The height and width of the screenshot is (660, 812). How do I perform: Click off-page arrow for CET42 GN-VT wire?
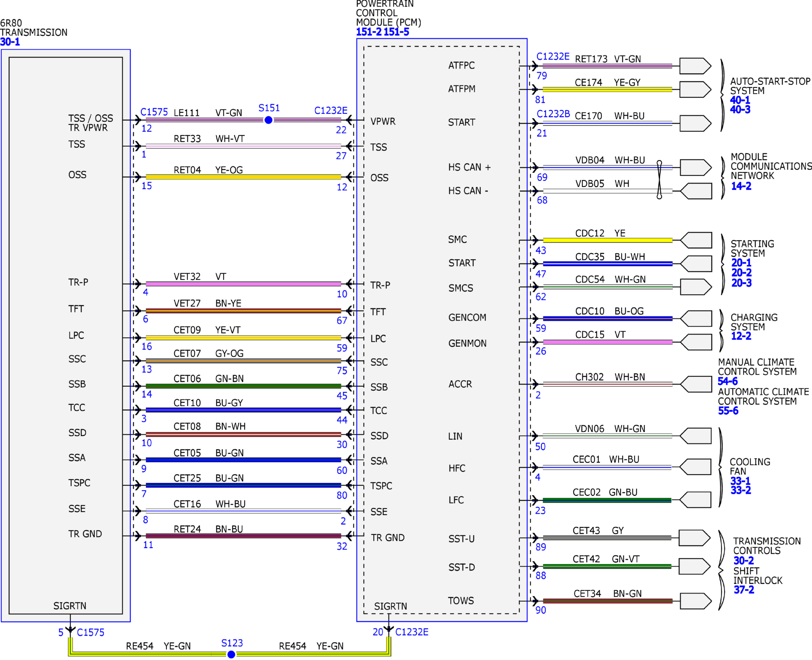(x=695, y=567)
